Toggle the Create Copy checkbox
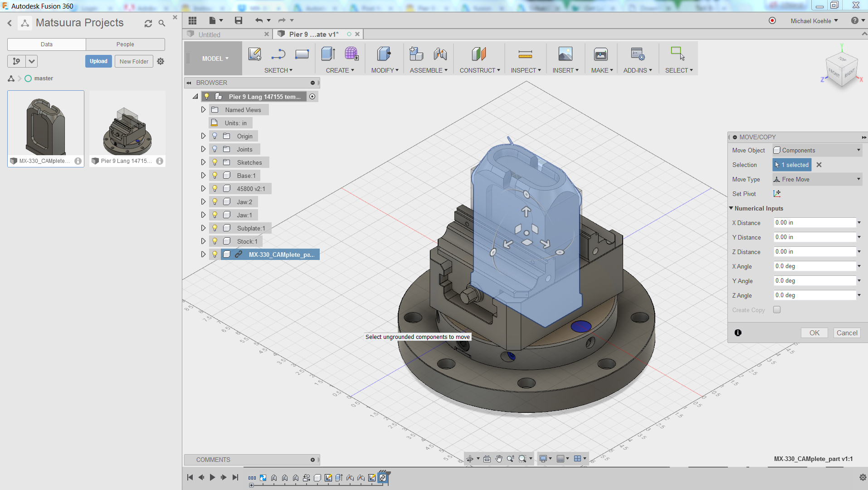Image resolution: width=868 pixels, height=490 pixels. [777, 310]
